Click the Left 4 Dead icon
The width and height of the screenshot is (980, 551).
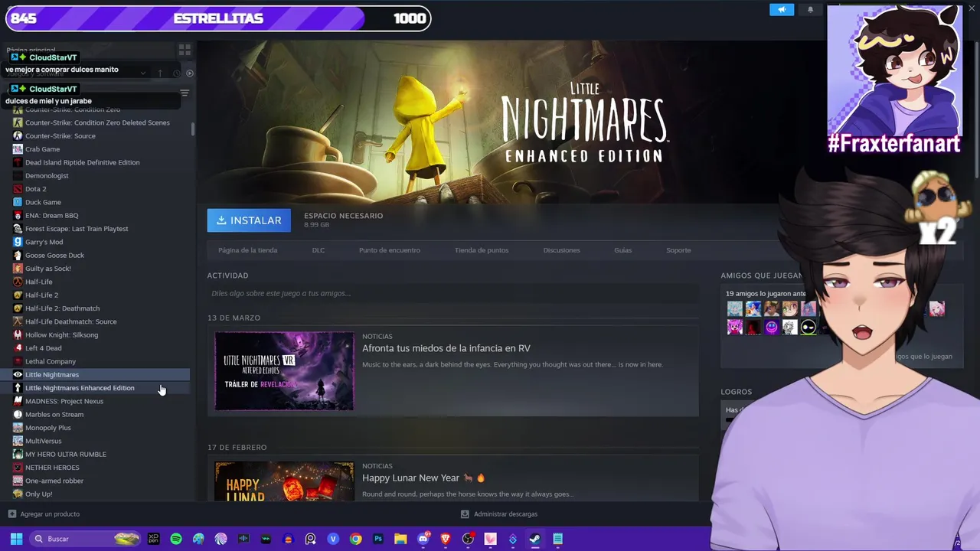click(18, 348)
